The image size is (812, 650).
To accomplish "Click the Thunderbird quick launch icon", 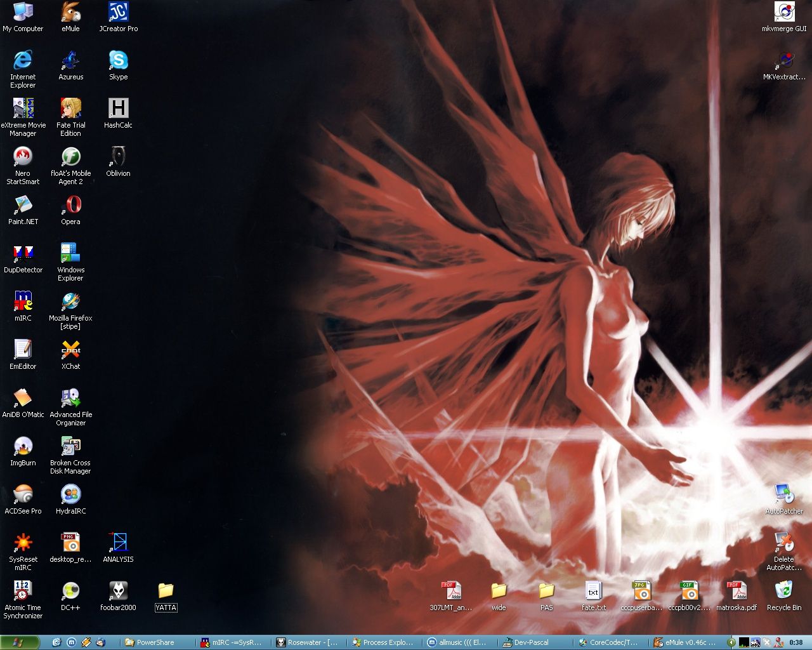I will coord(100,642).
